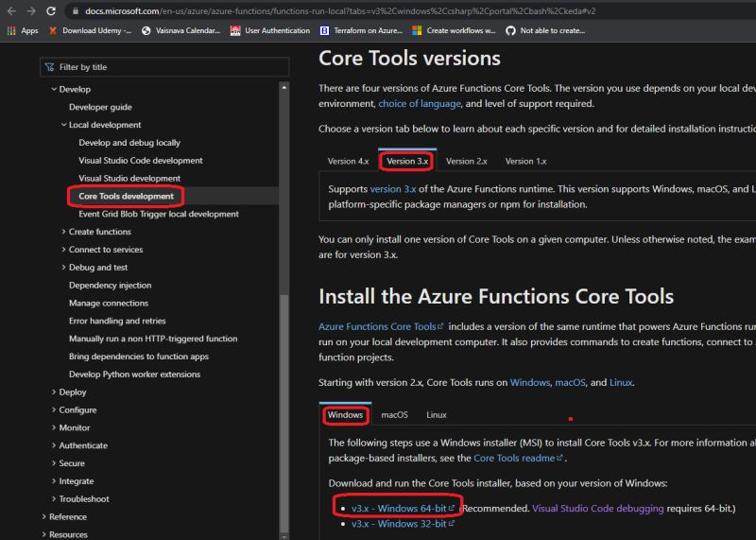Click the browser back arrow
Image resolution: width=756 pixels, height=540 pixels.
click(x=11, y=10)
